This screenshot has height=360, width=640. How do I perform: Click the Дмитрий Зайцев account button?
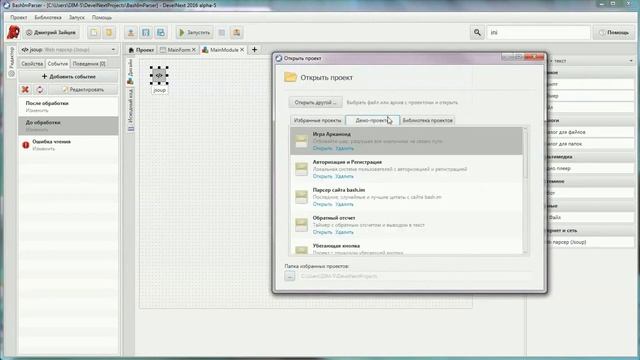(51, 32)
